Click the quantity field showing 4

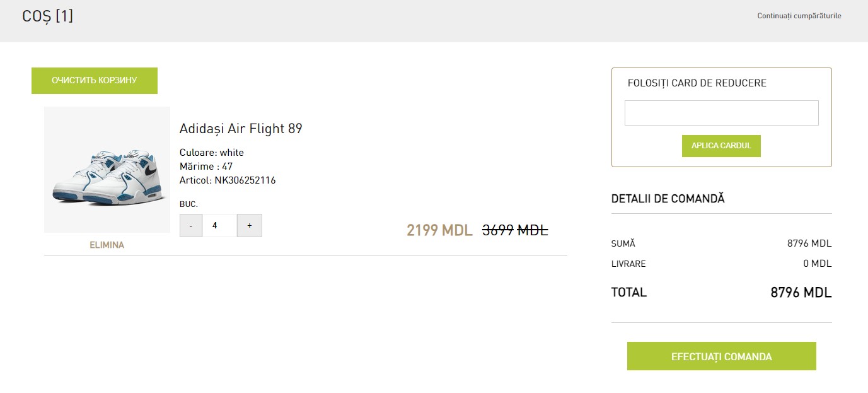point(219,226)
